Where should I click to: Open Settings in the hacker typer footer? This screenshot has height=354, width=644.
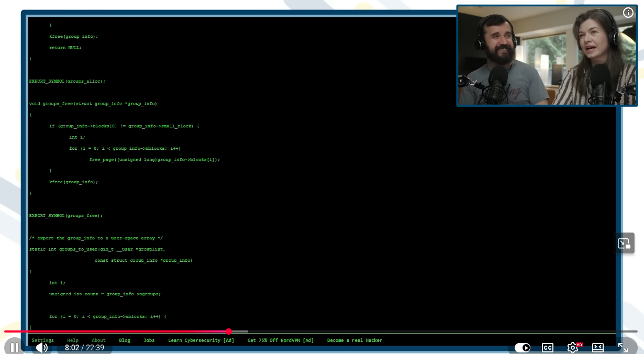point(43,340)
